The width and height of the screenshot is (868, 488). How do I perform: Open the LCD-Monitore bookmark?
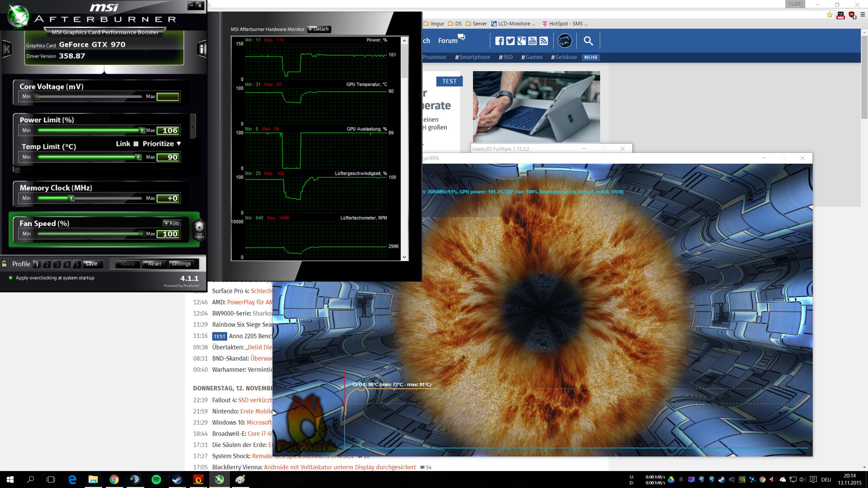click(x=513, y=24)
